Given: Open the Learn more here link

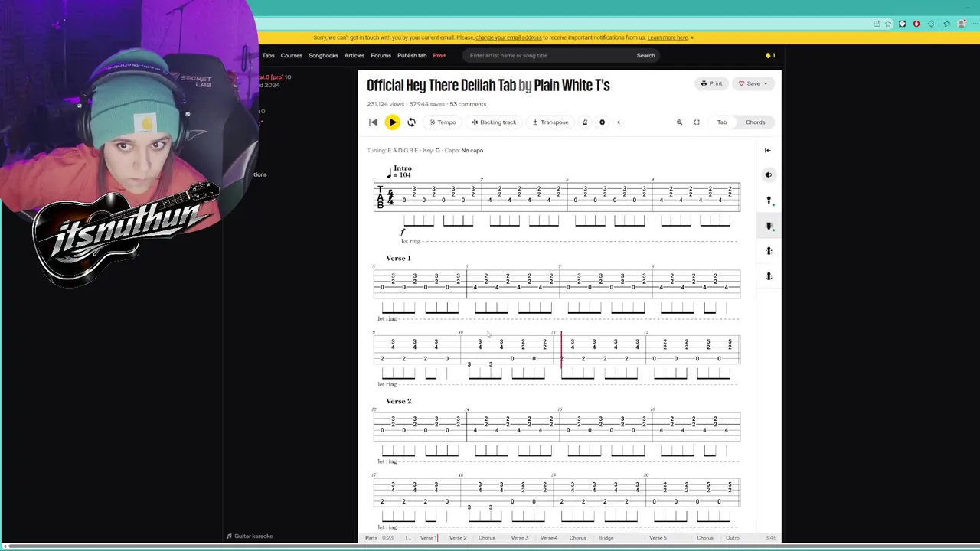Looking at the screenshot, I should [x=668, y=37].
